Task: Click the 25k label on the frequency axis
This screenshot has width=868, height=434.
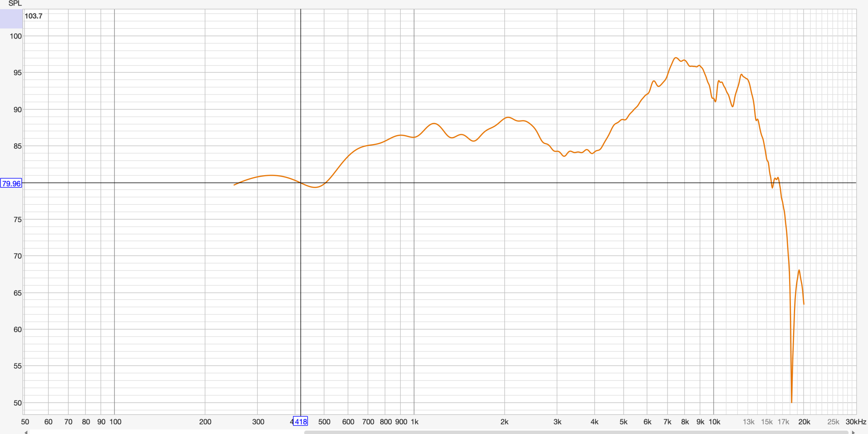Action: [833, 422]
